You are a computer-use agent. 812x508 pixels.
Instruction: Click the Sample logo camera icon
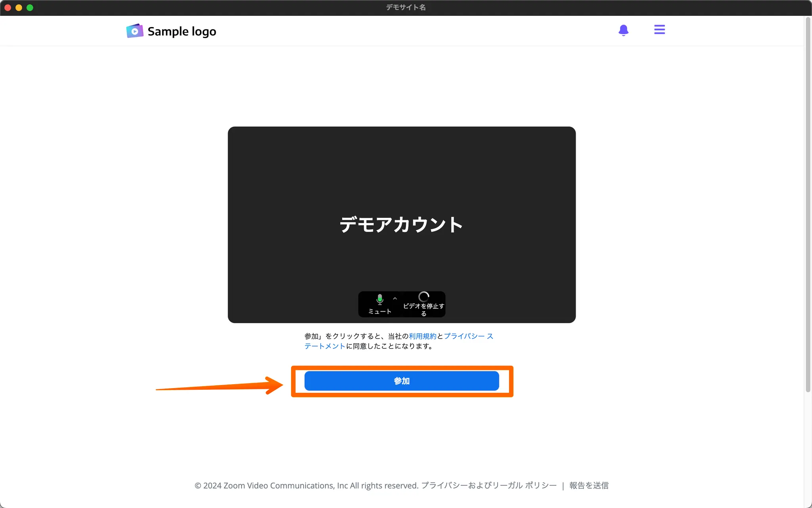[135, 31]
